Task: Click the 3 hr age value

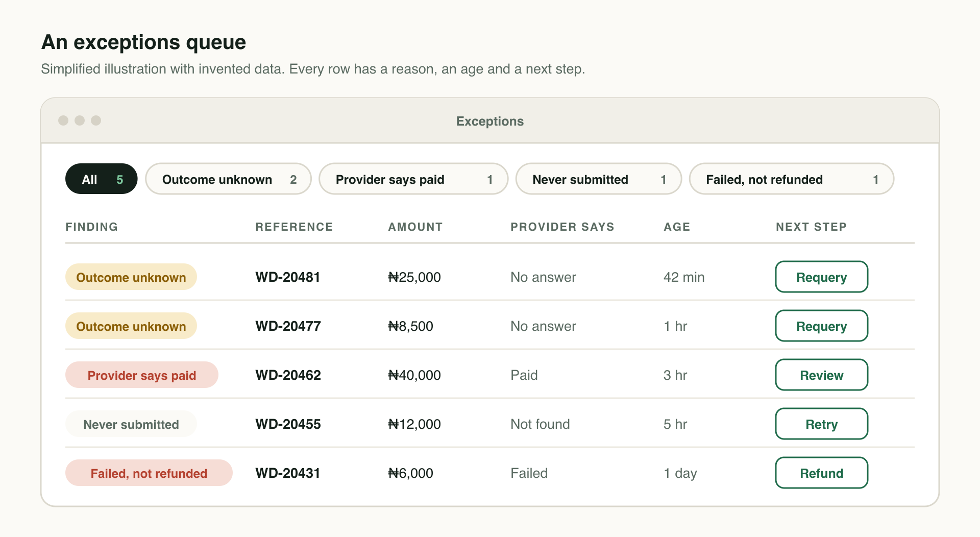Action: tap(675, 375)
